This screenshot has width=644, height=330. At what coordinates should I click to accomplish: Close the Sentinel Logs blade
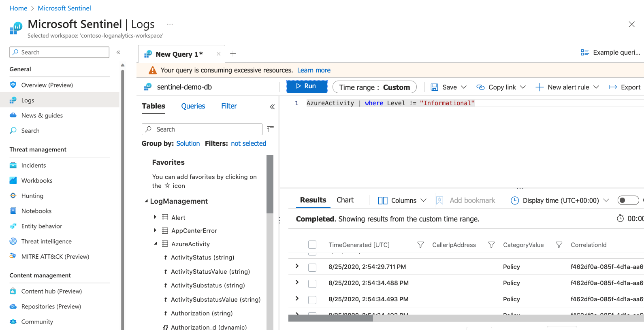tap(631, 24)
